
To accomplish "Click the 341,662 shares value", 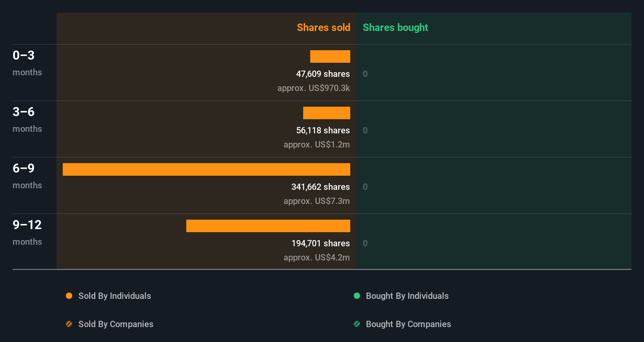I will (320, 187).
